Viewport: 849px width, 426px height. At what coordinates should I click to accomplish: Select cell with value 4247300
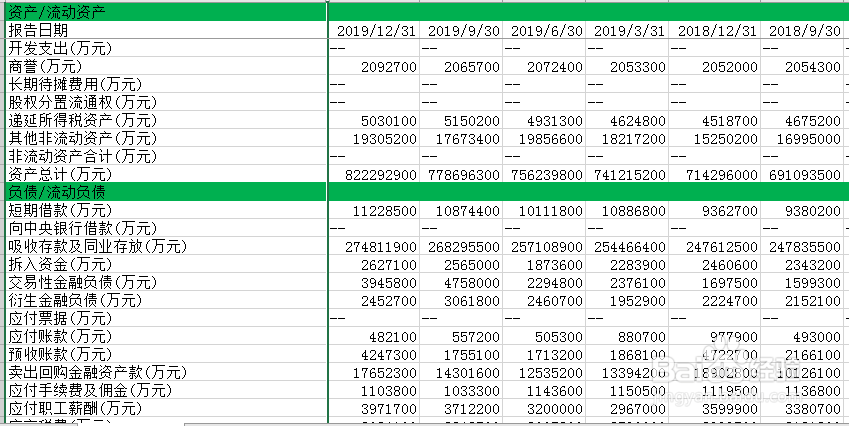pos(374,354)
